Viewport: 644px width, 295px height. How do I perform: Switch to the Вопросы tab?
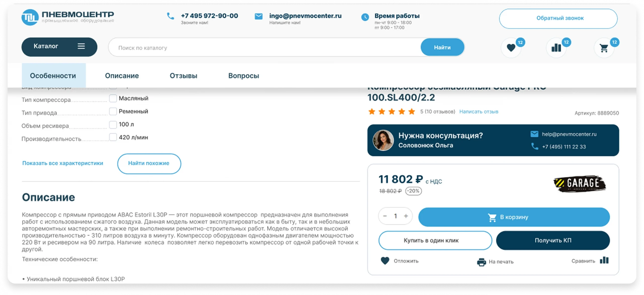point(244,76)
